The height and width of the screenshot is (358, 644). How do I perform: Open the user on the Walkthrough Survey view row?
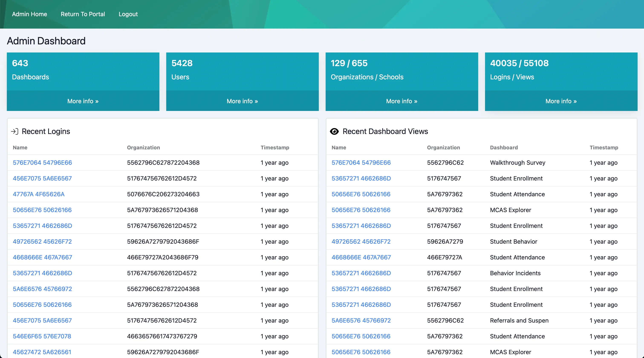(361, 163)
